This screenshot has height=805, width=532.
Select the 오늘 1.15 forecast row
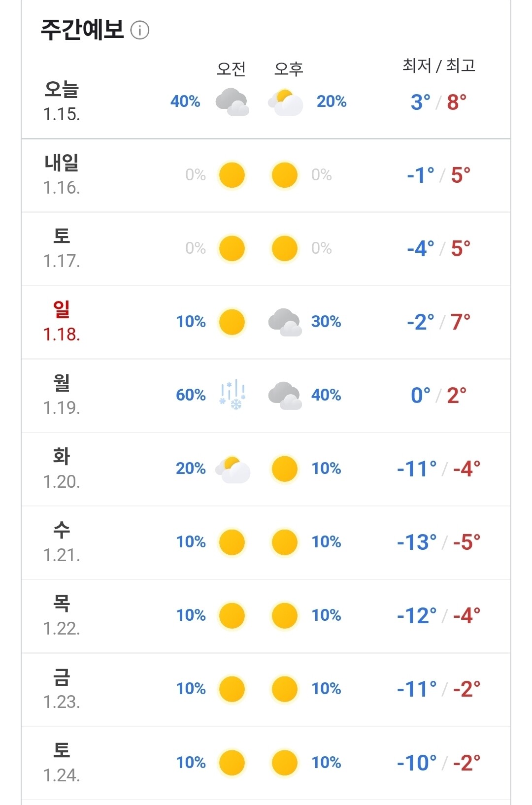[266, 101]
